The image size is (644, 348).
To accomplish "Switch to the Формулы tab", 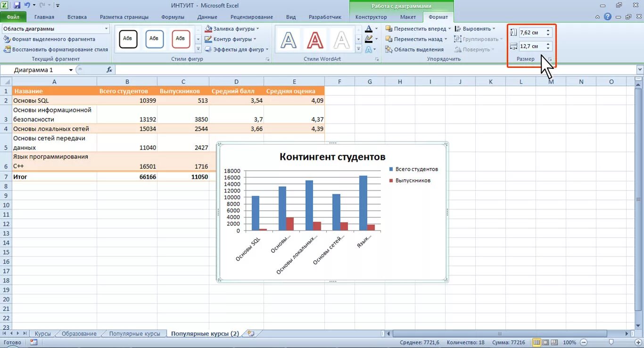I will coord(173,17).
